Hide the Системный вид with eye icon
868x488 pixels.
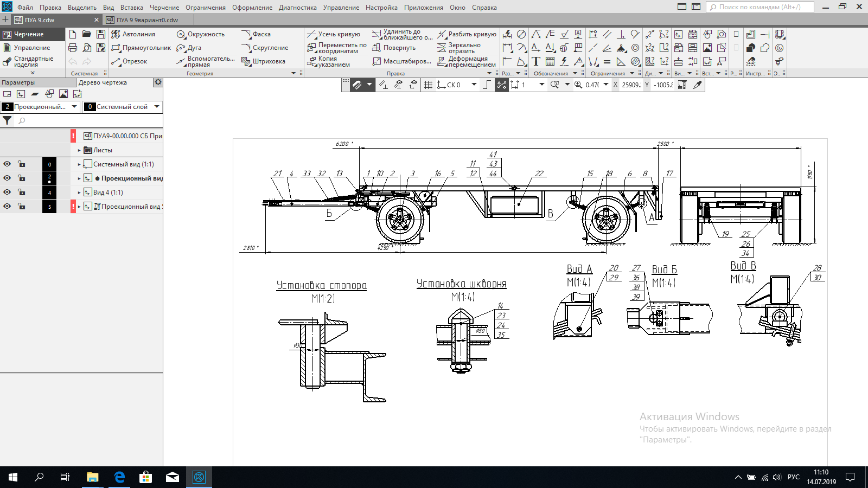point(7,164)
